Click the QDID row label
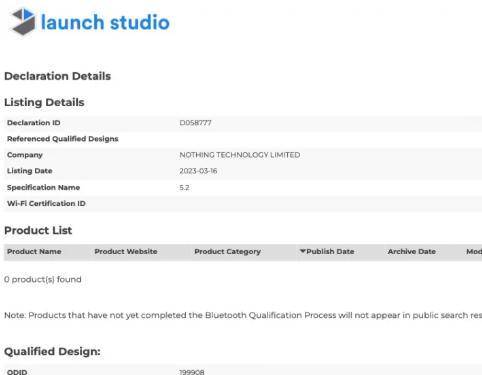The image size is (482, 375). (17, 372)
